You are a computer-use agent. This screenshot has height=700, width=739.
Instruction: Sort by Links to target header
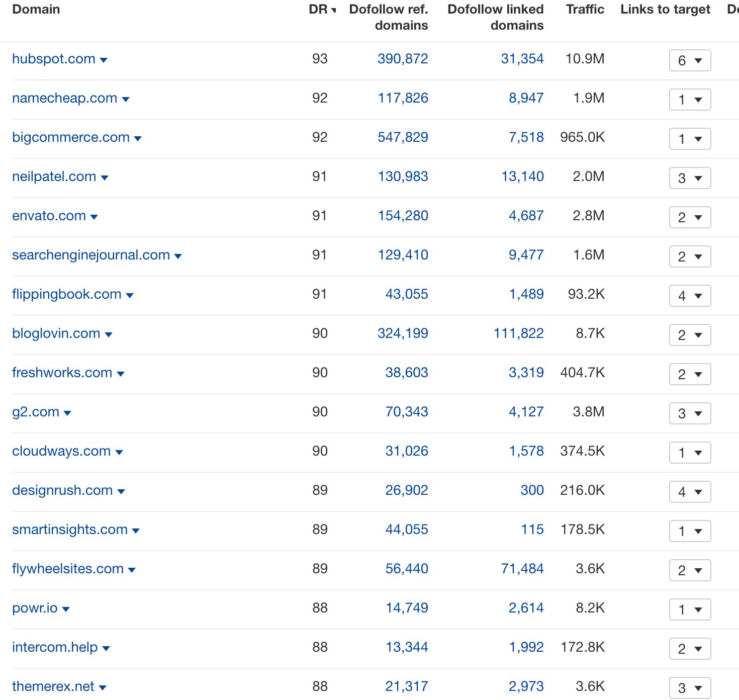coord(665,10)
